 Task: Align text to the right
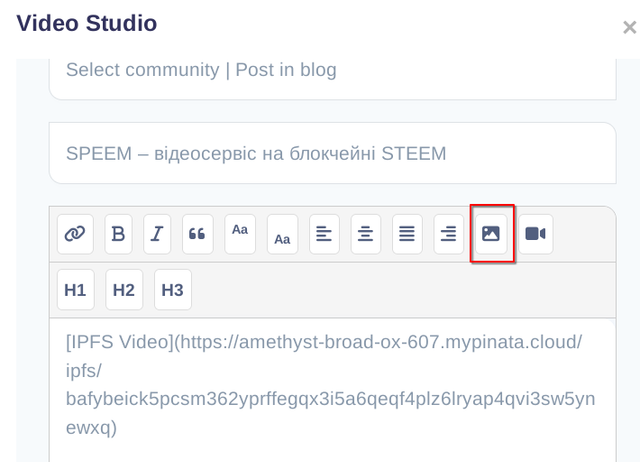(x=449, y=234)
